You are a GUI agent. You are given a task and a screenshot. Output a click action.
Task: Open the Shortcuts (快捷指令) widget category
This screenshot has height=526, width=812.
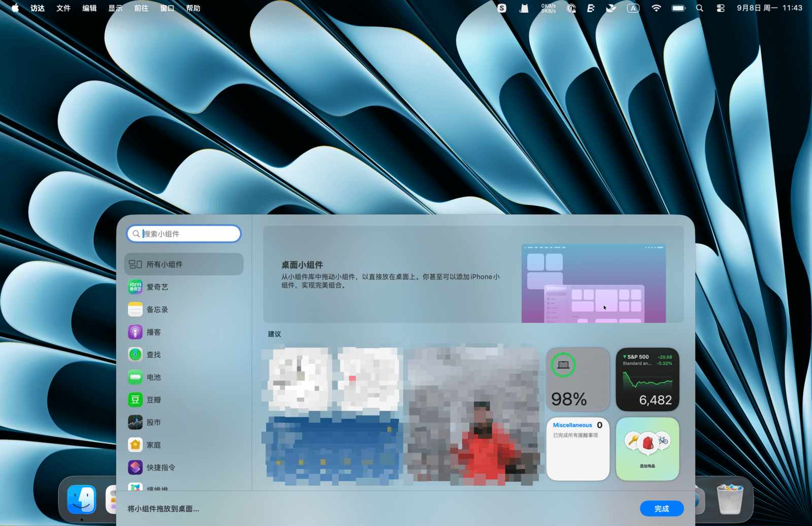160,468
